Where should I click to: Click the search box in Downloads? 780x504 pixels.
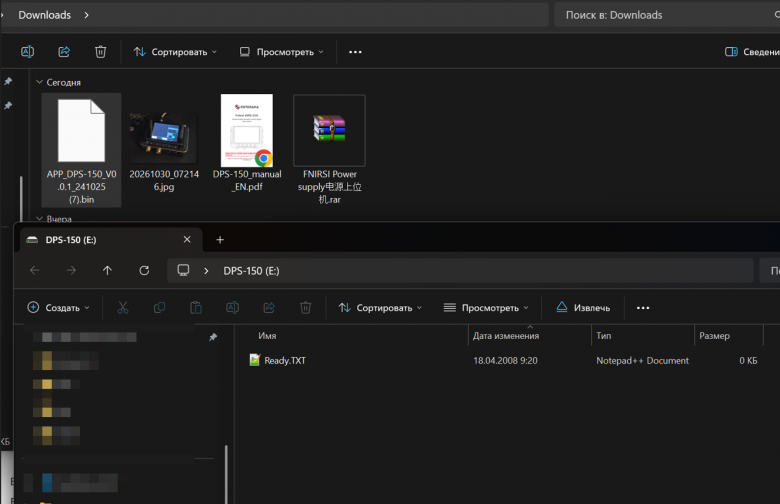point(667,15)
